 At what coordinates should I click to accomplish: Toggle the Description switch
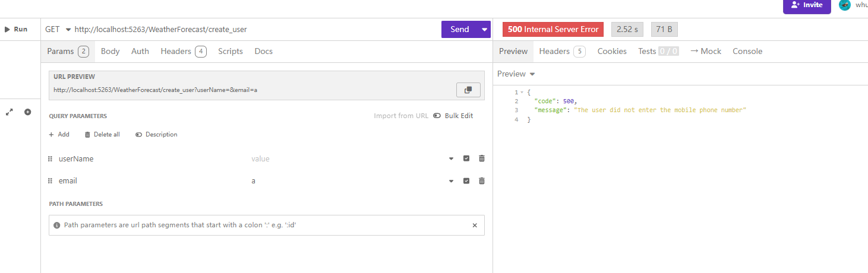click(x=139, y=135)
